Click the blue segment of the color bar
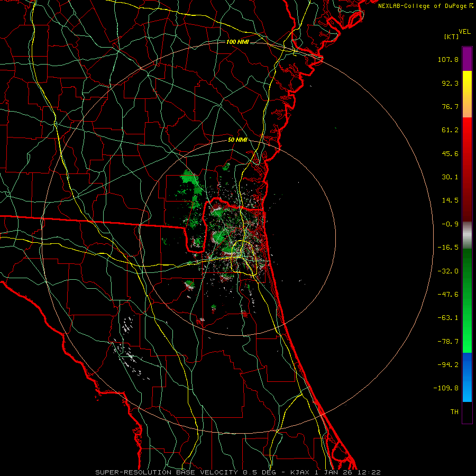 [x=467, y=377]
